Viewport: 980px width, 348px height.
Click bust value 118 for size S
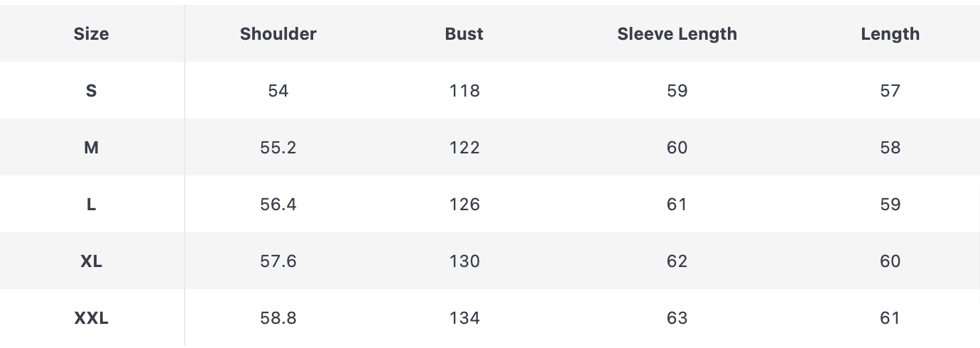click(x=464, y=91)
